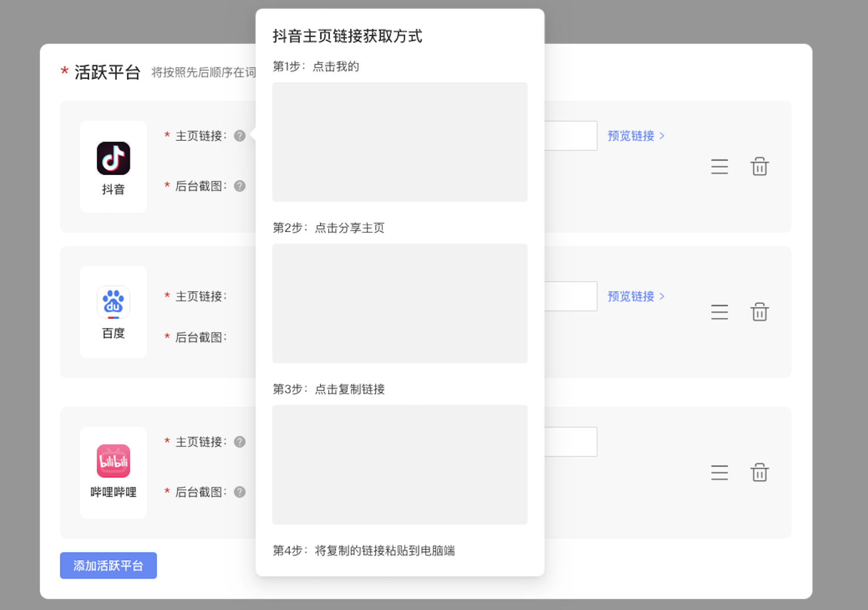Open help tooltip for 哔哩哔哩 后台截图
The image size is (868, 610).
tap(240, 492)
